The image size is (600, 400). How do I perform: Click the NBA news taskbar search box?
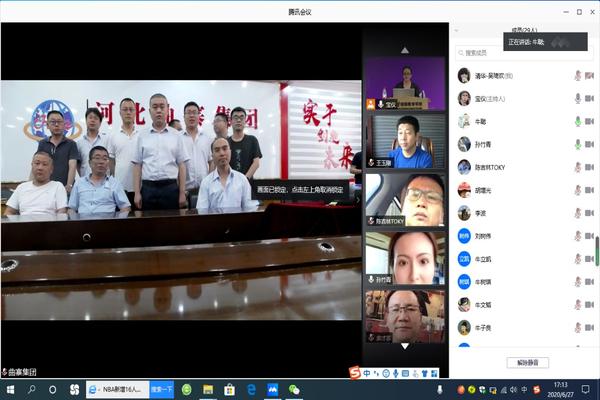[x=118, y=390]
